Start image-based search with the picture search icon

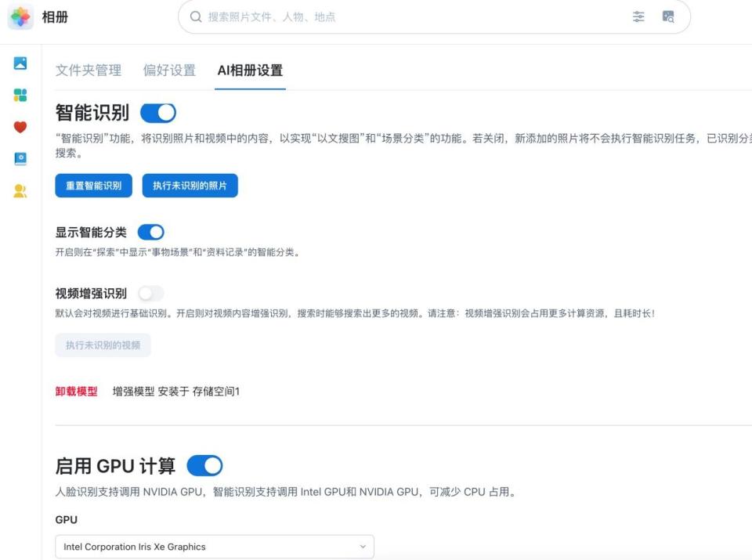[x=670, y=16]
